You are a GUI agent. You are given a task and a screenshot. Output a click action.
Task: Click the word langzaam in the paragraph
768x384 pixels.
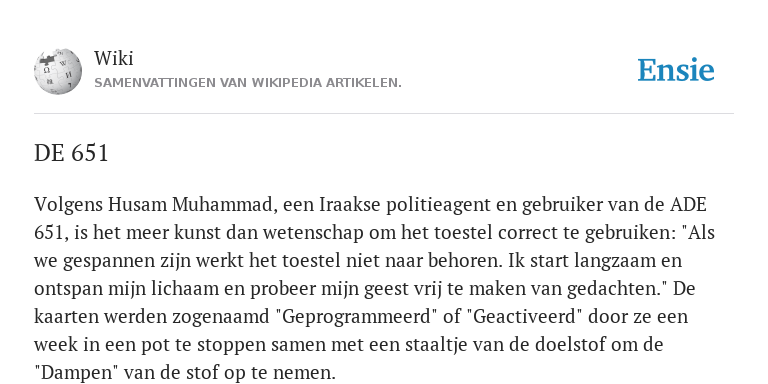click(608, 261)
